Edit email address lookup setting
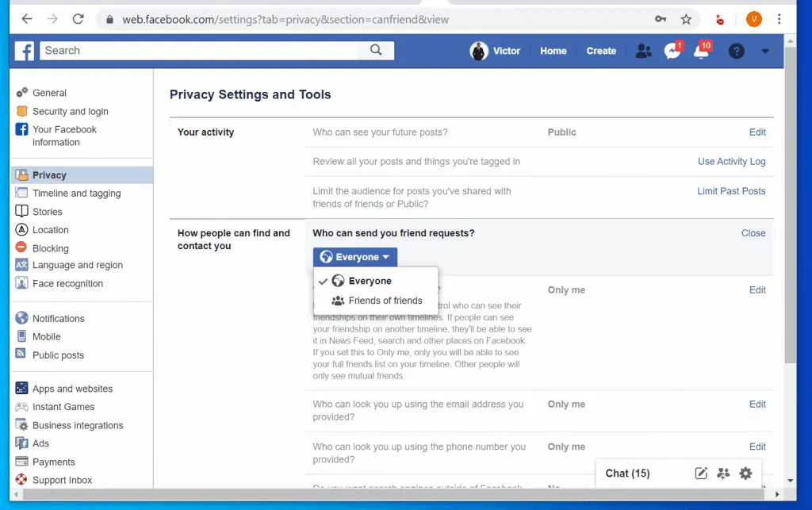Viewport: 812px width, 510px height. [757, 404]
